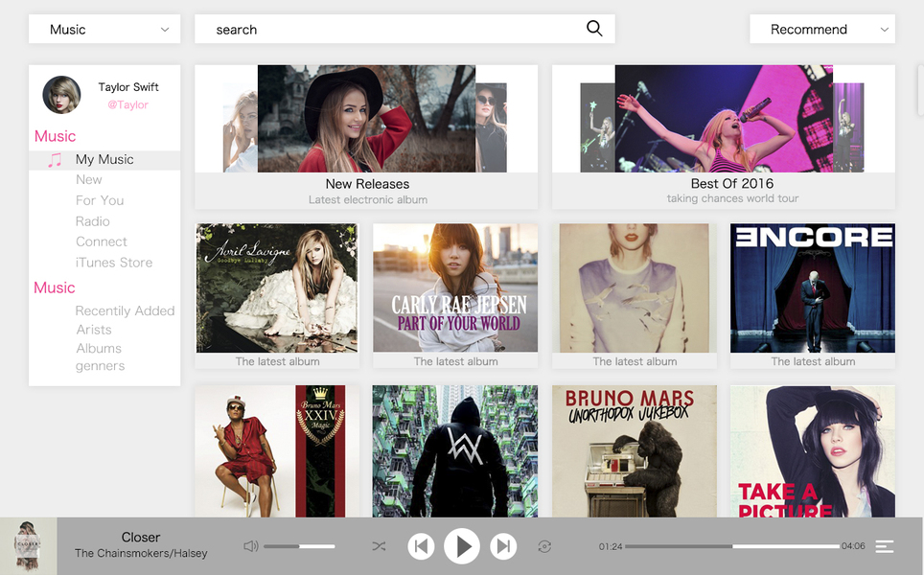Select Recentily Added in sidebar
This screenshot has height=575, width=924.
(x=125, y=310)
